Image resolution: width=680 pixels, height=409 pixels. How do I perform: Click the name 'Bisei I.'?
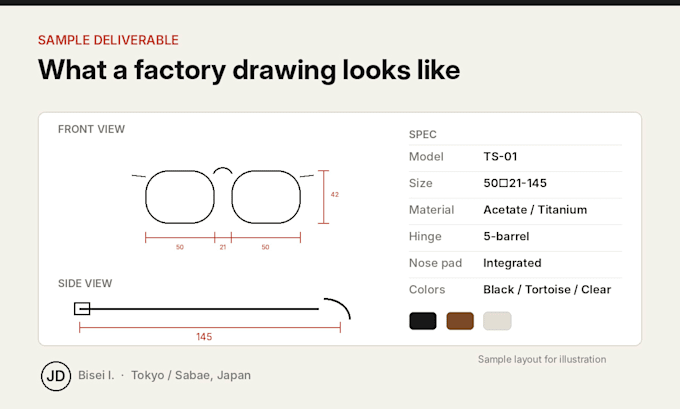click(96, 375)
